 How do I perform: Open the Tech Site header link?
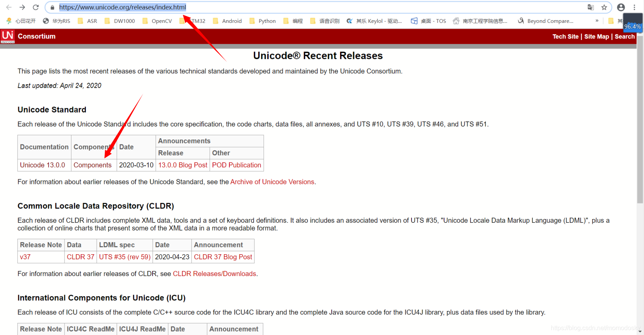565,36
